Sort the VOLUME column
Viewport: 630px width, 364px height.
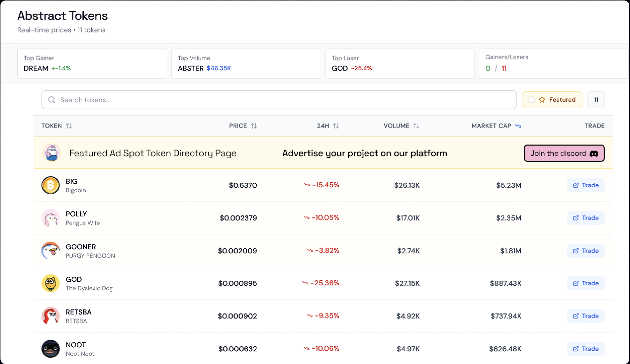coord(416,126)
